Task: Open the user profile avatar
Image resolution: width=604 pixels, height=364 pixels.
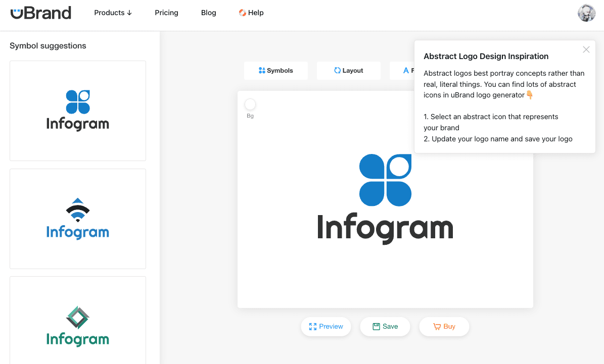Action: [x=586, y=13]
